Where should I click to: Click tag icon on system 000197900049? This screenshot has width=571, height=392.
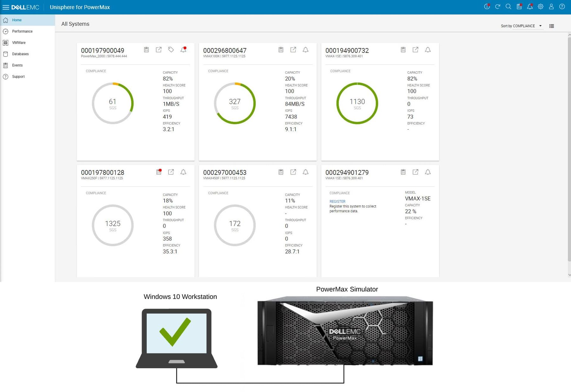(171, 50)
